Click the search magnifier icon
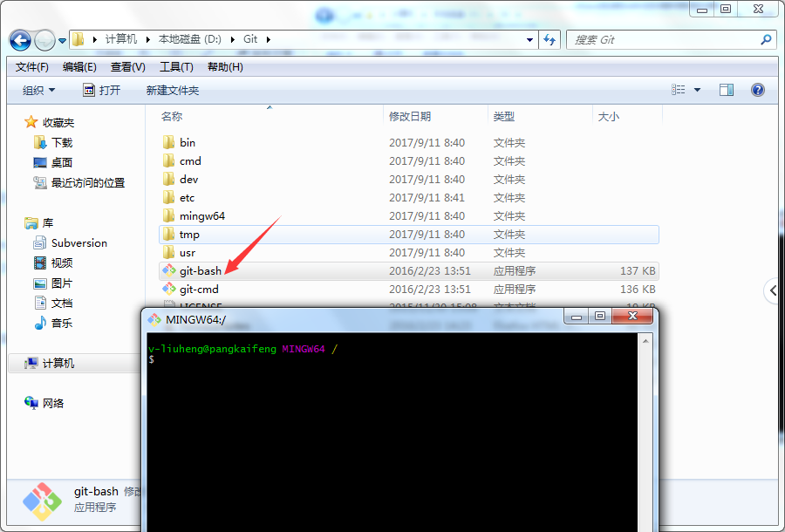This screenshot has width=785, height=532. click(x=766, y=39)
